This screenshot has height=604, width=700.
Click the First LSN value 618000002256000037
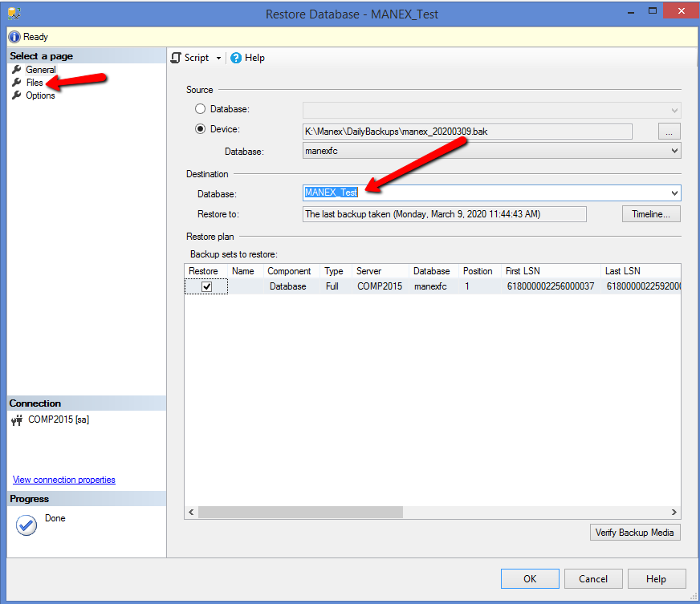click(551, 286)
